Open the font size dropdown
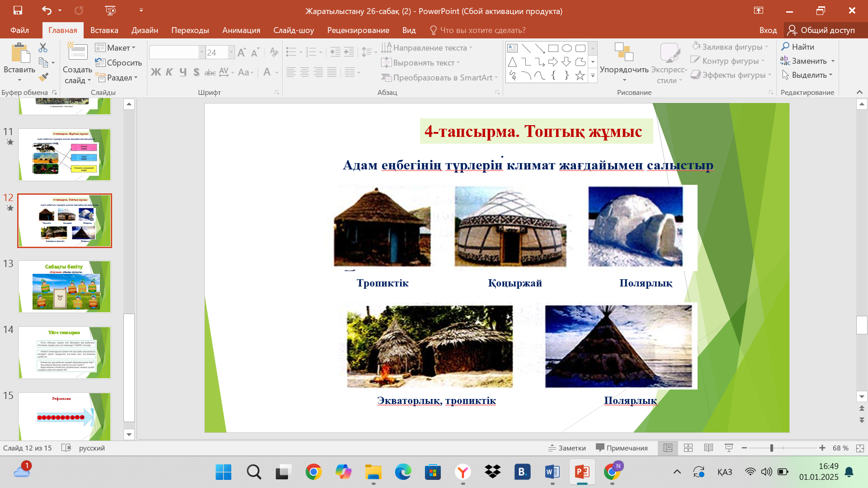Image resolution: width=868 pixels, height=488 pixels. pos(231,52)
